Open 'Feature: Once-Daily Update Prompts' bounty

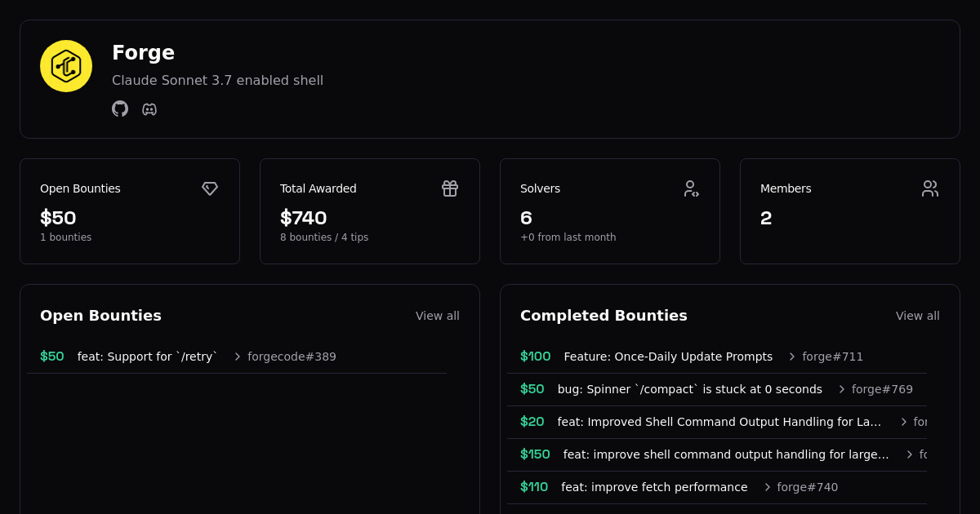[x=667, y=357]
